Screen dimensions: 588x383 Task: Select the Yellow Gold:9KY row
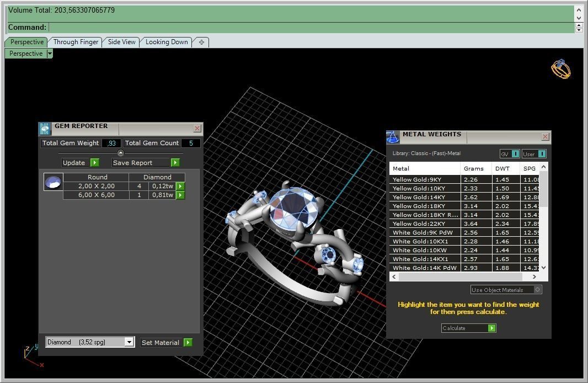click(464, 179)
